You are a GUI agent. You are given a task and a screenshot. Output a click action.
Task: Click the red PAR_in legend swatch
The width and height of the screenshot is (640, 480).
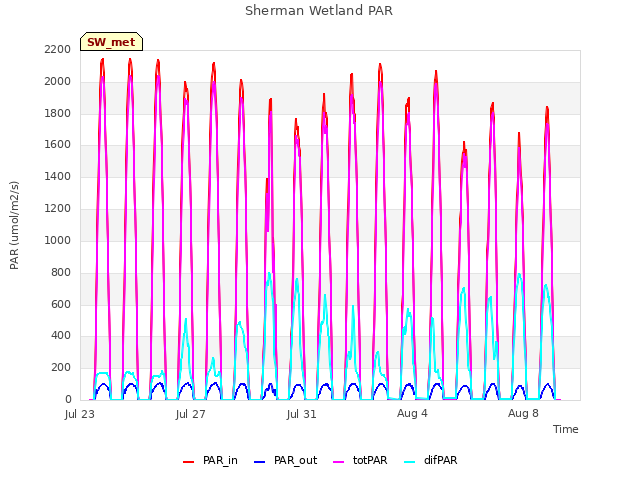(x=189, y=462)
